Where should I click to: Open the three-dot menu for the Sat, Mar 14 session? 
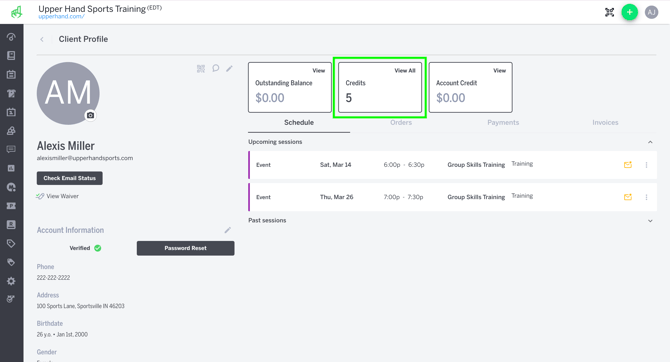point(646,165)
